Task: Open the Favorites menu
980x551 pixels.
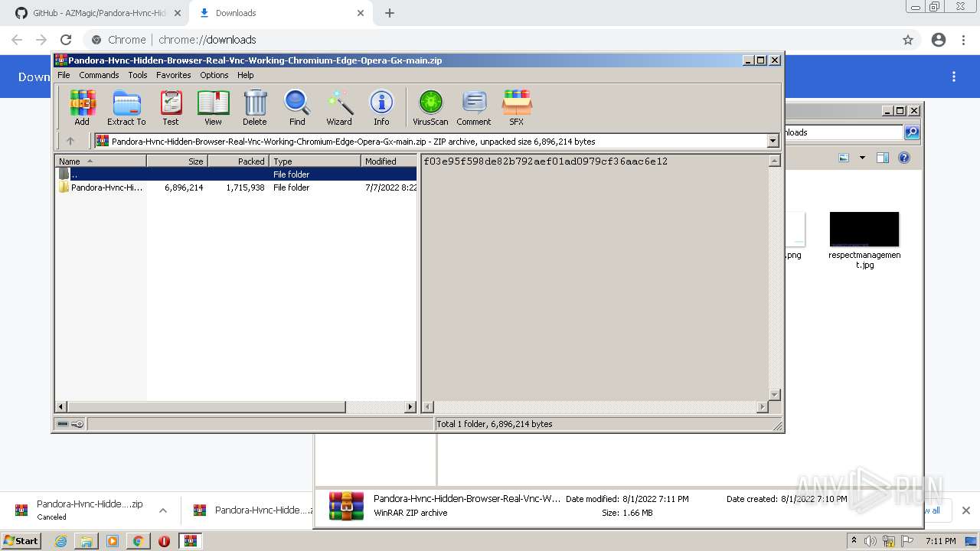Action: click(174, 75)
